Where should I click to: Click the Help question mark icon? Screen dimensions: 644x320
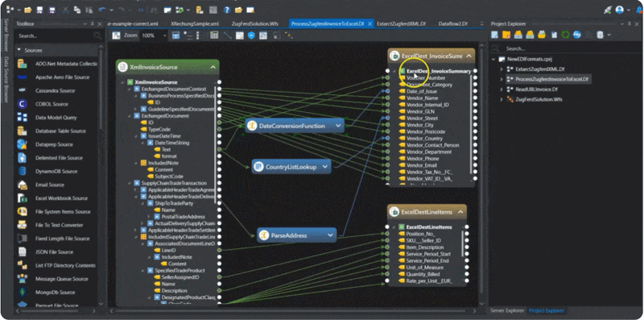click(227, 10)
